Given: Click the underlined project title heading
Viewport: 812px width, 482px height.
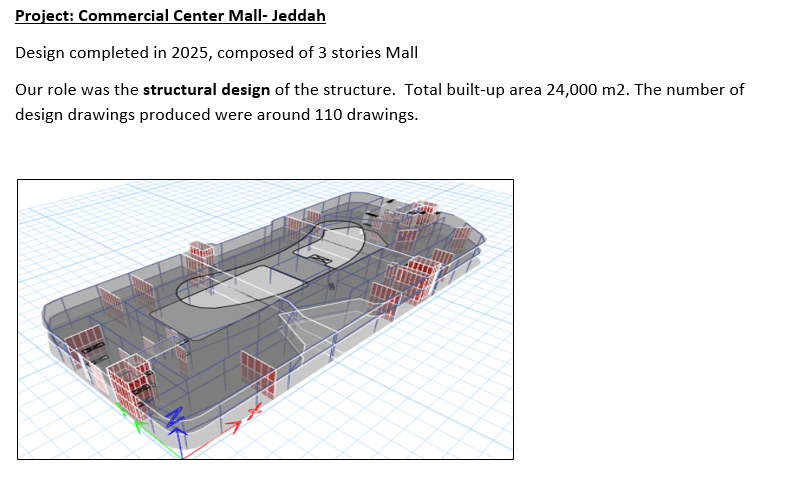Looking at the screenshot, I should 170,17.
